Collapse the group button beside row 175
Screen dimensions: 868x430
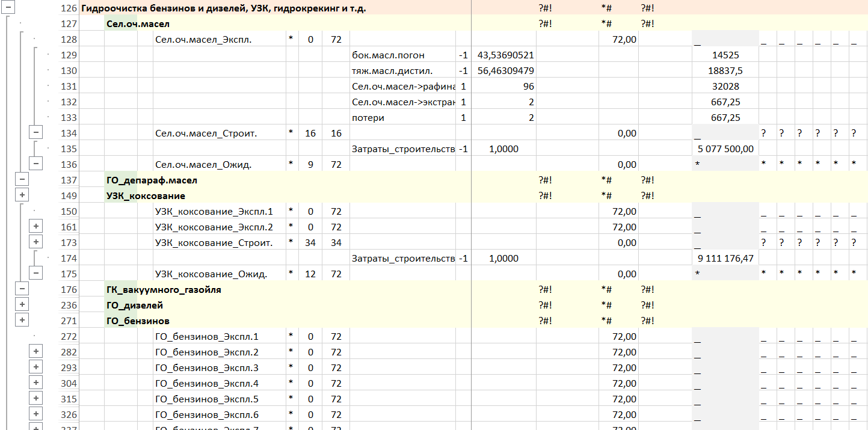point(35,273)
